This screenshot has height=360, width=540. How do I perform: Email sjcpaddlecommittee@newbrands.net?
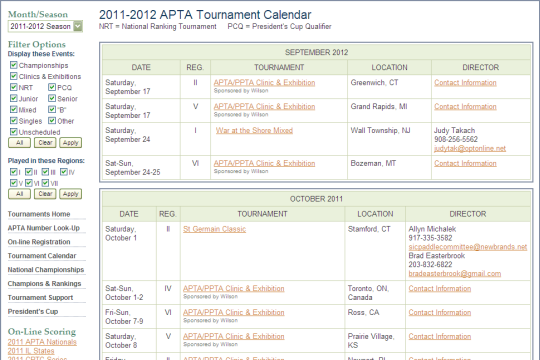pyautogui.click(x=468, y=247)
